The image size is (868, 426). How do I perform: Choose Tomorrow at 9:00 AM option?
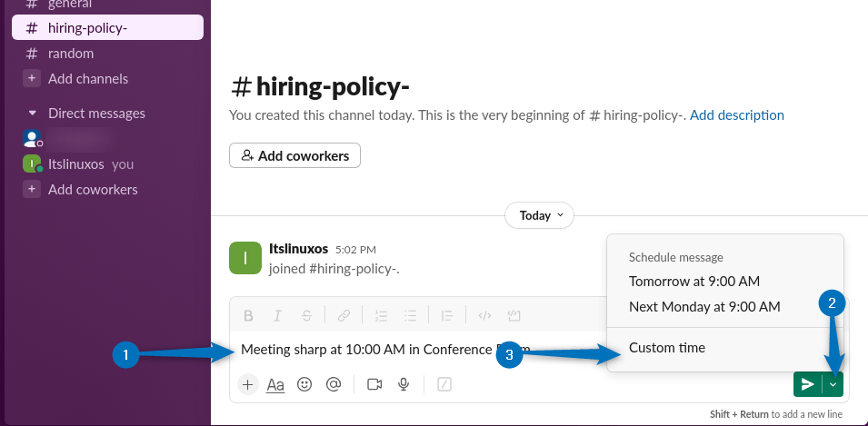[x=694, y=281]
